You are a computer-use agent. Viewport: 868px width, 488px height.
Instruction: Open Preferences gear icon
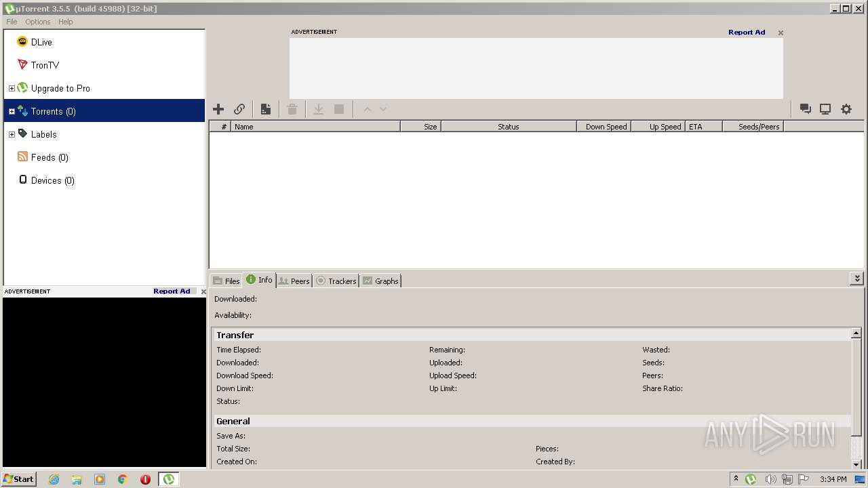[x=846, y=109]
